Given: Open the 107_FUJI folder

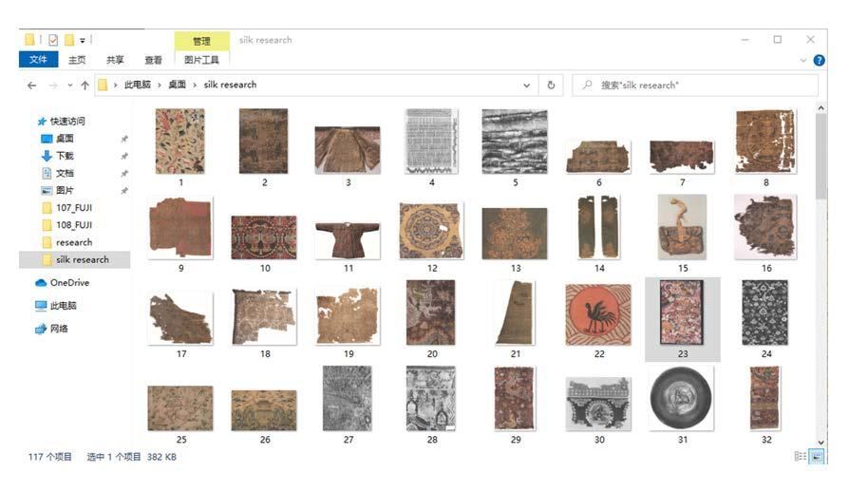Looking at the screenshot, I should click(x=74, y=208).
